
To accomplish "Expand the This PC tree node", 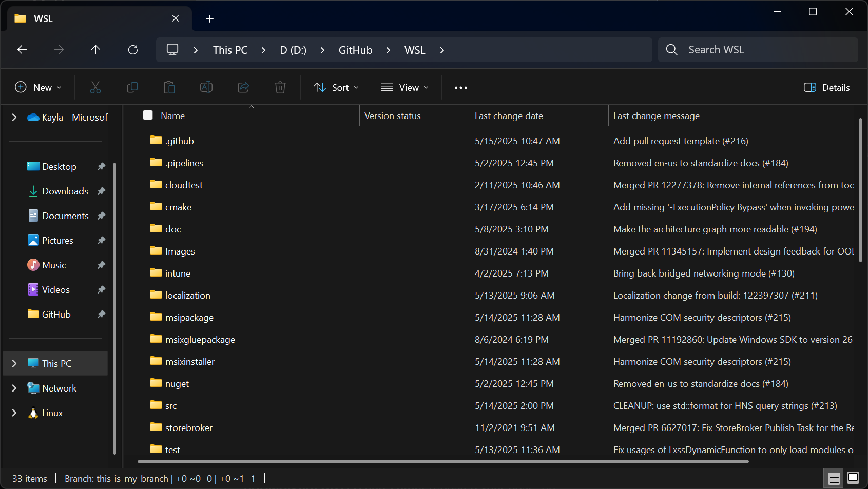I will pos(14,363).
